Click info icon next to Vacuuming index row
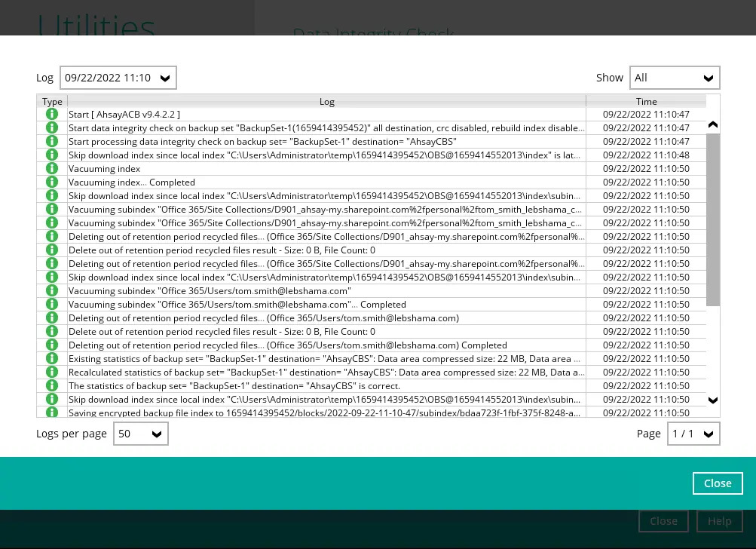This screenshot has width=756, height=549. pyautogui.click(x=52, y=169)
